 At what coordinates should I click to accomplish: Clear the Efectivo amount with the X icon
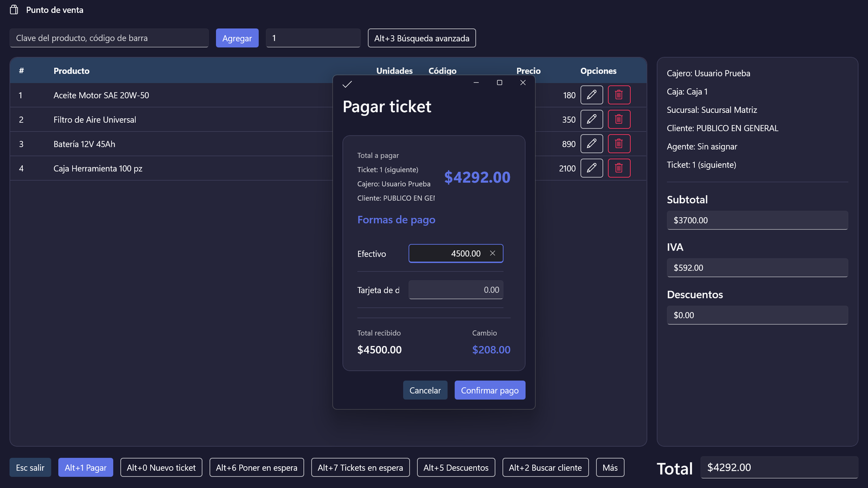[x=493, y=253]
